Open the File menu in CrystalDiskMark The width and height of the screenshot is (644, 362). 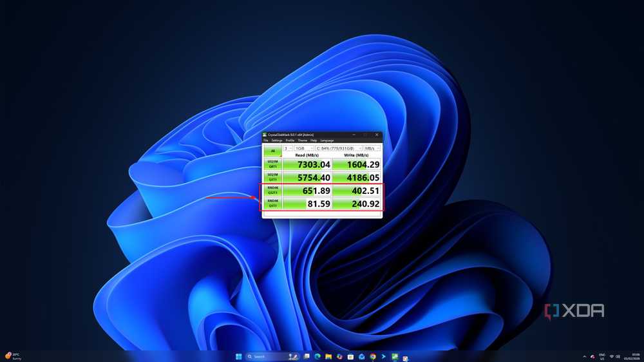coord(266,140)
